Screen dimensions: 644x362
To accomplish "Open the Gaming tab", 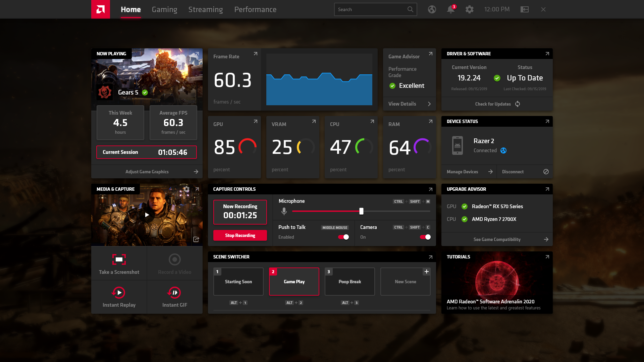I will coord(165,9).
